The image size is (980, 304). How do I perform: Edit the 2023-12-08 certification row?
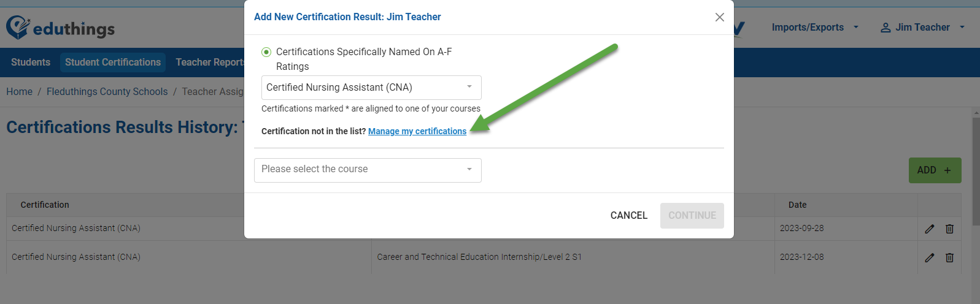[930, 257]
